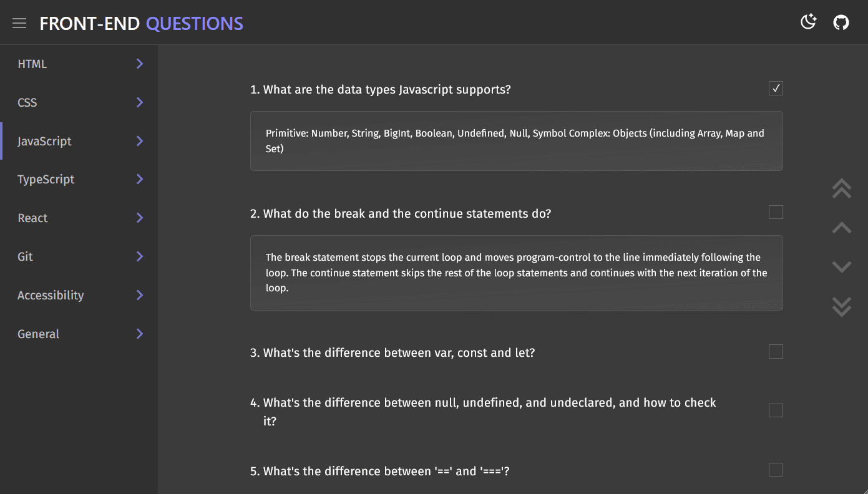Mark the var, const, let question done

(x=776, y=352)
